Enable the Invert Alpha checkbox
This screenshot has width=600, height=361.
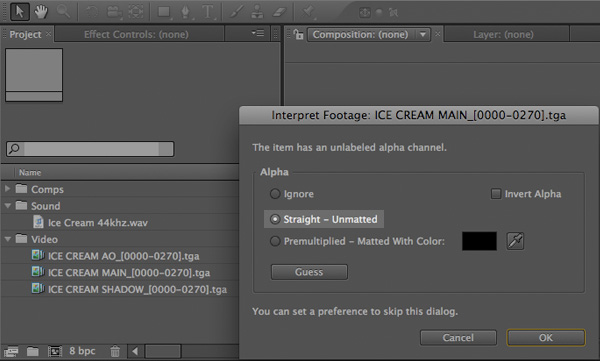[x=496, y=194]
